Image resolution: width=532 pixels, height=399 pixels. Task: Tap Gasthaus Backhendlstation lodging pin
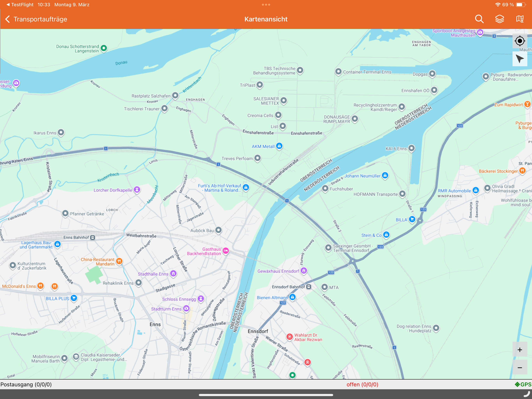tap(225, 251)
